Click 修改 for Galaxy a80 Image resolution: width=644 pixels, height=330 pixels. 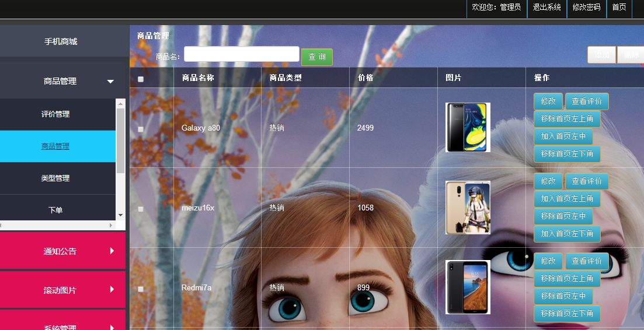click(548, 101)
